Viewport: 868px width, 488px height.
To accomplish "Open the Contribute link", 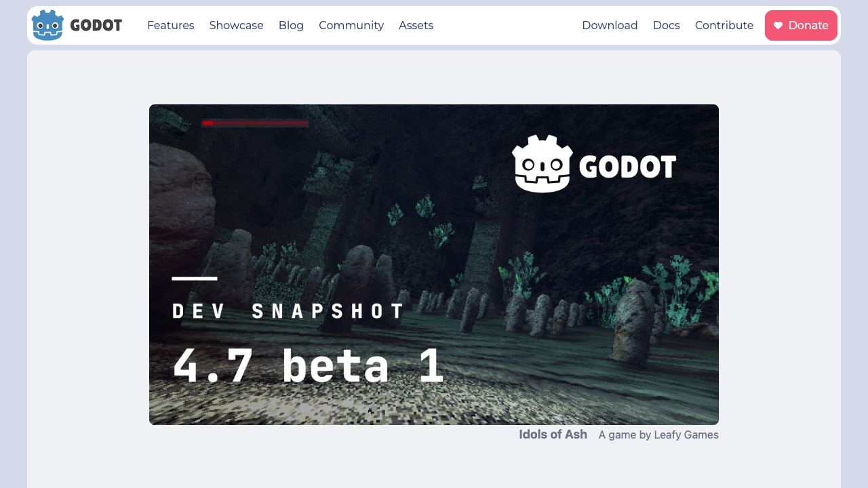I will 724,25.
